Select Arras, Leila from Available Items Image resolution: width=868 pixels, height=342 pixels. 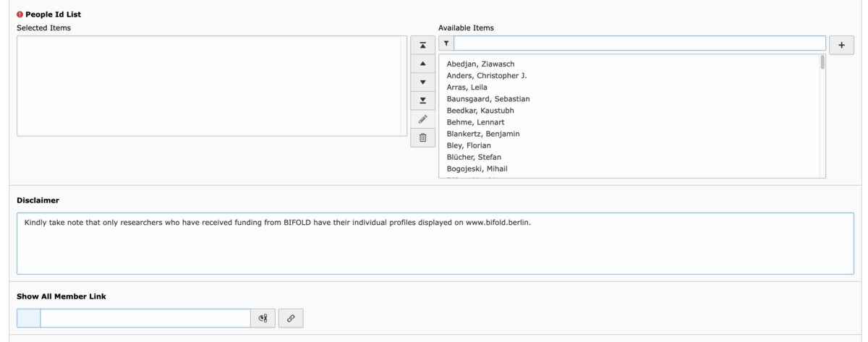467,87
